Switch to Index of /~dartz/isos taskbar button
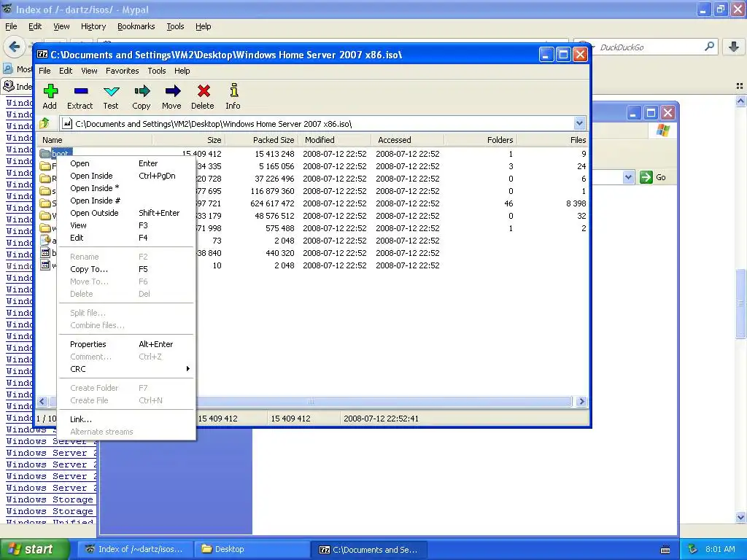This screenshot has height=560, width=747. pyautogui.click(x=134, y=550)
